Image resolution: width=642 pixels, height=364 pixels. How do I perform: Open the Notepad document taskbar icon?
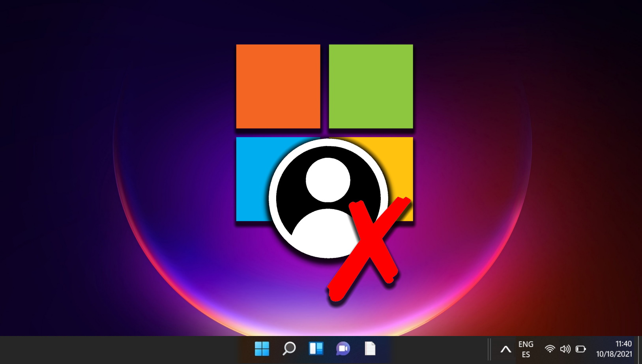(370, 349)
